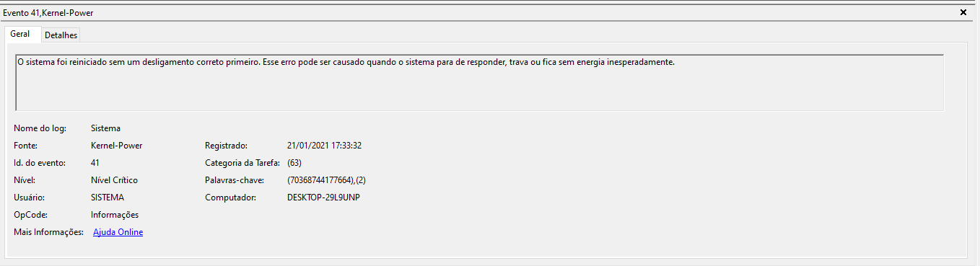Screen dimensions: 980x266
Task: Click the Kernel-Power value next to Fonte
Action: (x=117, y=146)
